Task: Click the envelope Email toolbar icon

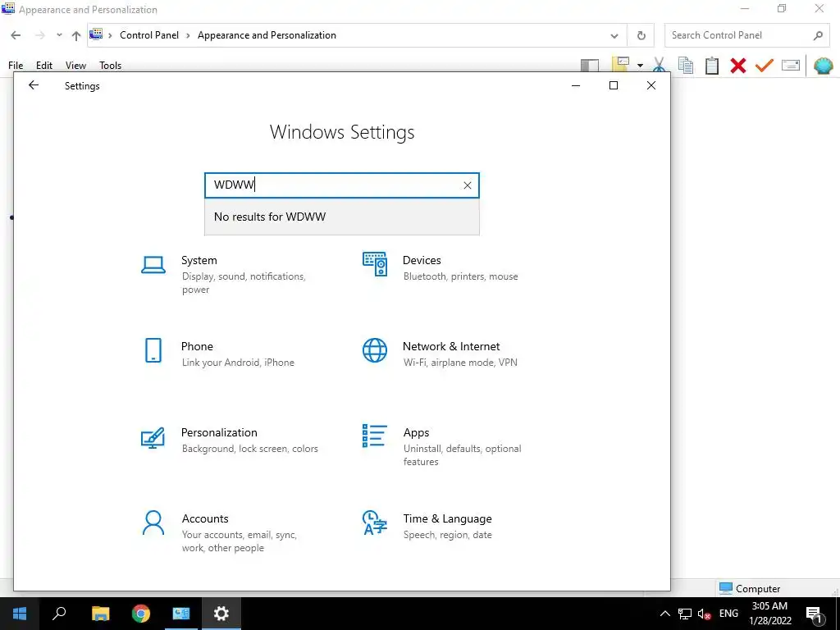Action: (x=791, y=66)
